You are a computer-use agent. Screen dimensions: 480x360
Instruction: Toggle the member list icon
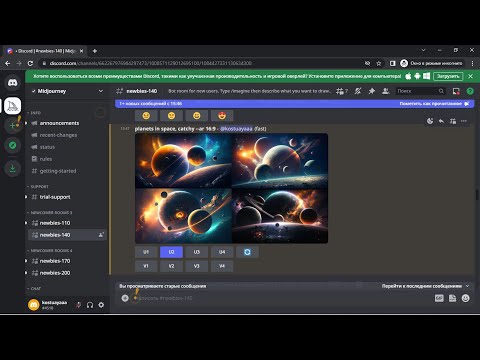point(386,91)
